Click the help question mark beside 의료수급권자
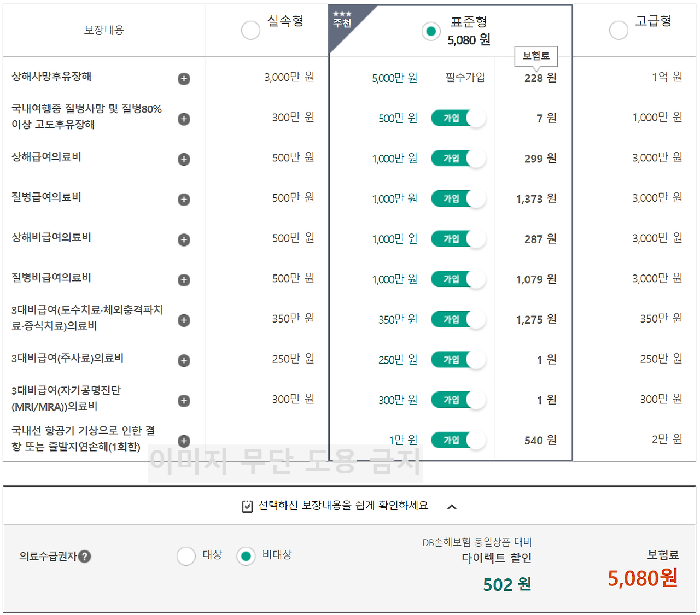The image size is (700, 615). pos(85,557)
